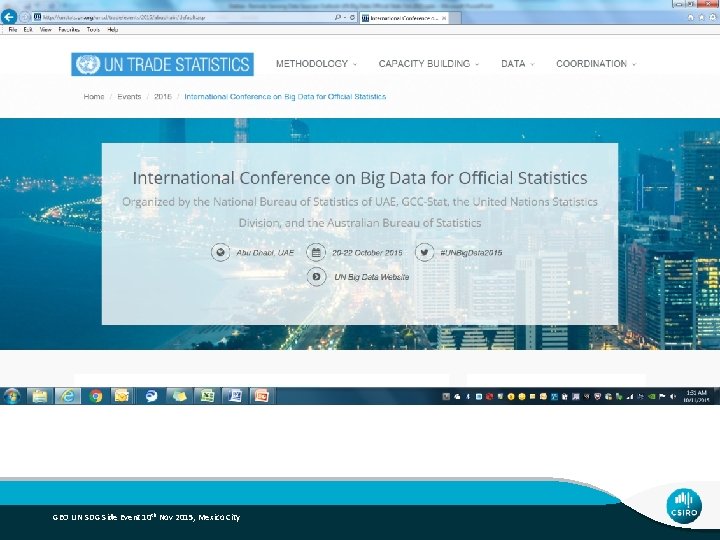Open the Favorites star icon
This screenshot has width=720, height=540.
click(701, 17)
